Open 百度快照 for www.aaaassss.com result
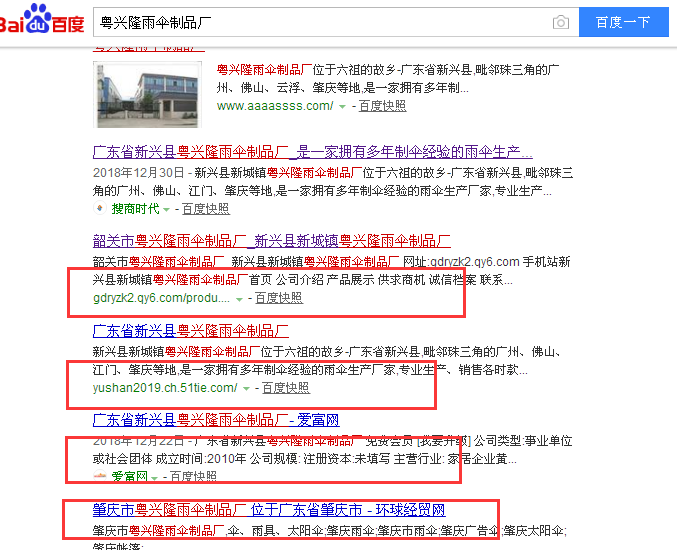 pos(382,106)
